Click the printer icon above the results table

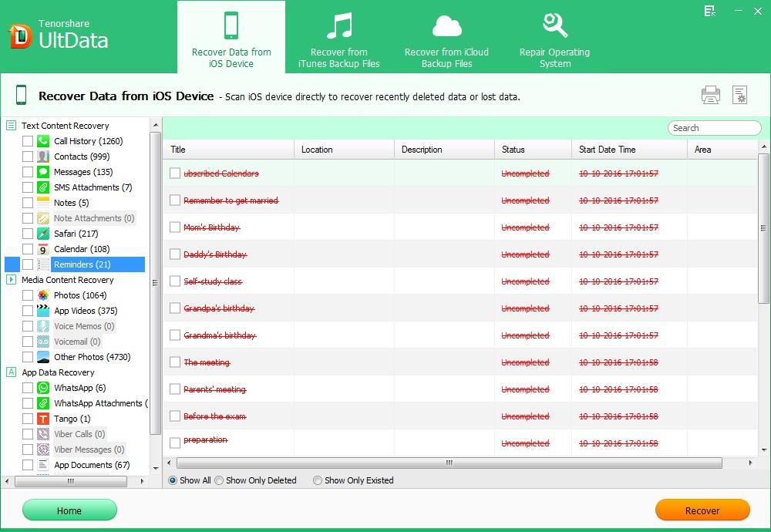(710, 94)
